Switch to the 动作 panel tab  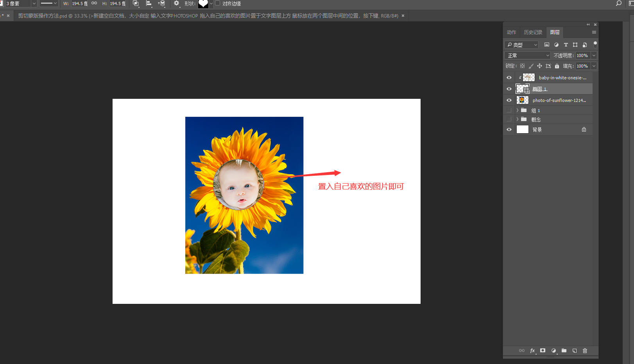click(511, 32)
